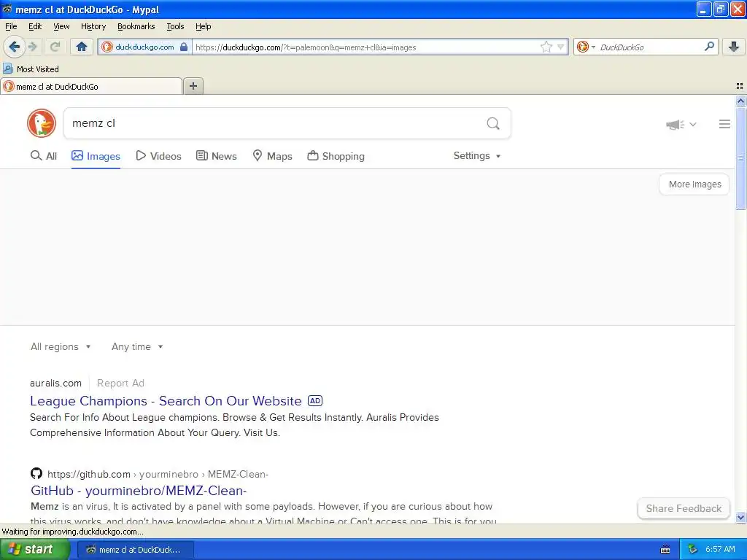Open GitHub yourminebro/MEMZ-Clean- result
The width and height of the screenshot is (747, 560).
coord(139,491)
